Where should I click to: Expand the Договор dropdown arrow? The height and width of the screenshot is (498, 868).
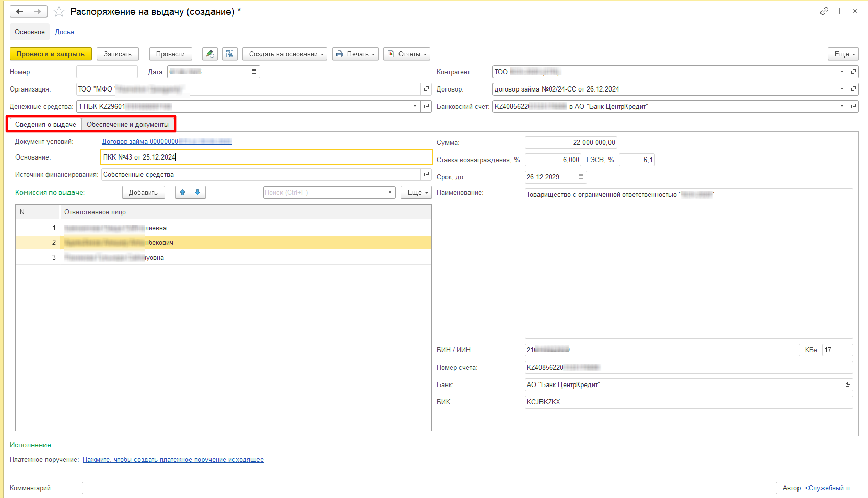pos(842,89)
